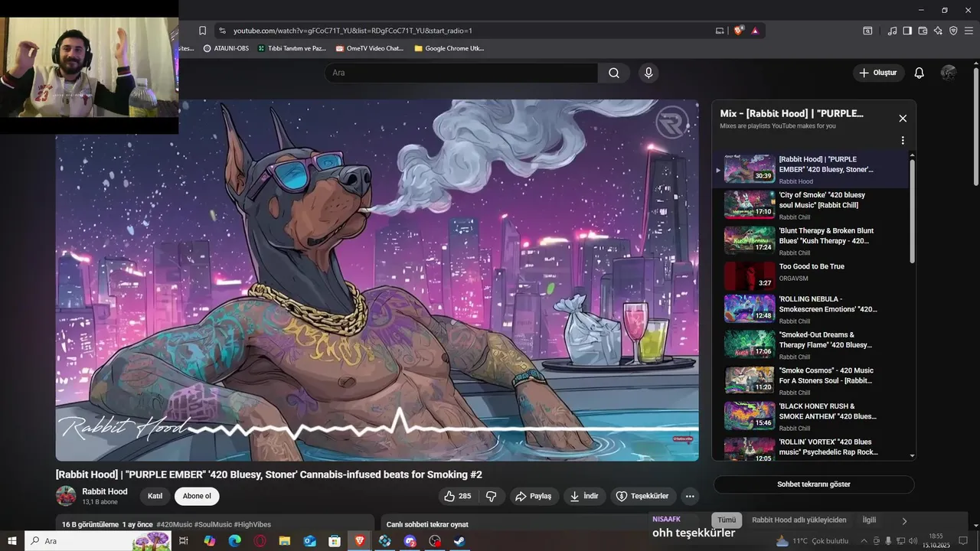Viewport: 980px width, 551px height.
Task: Open the browser hamburger menu
Action: pos(969,31)
